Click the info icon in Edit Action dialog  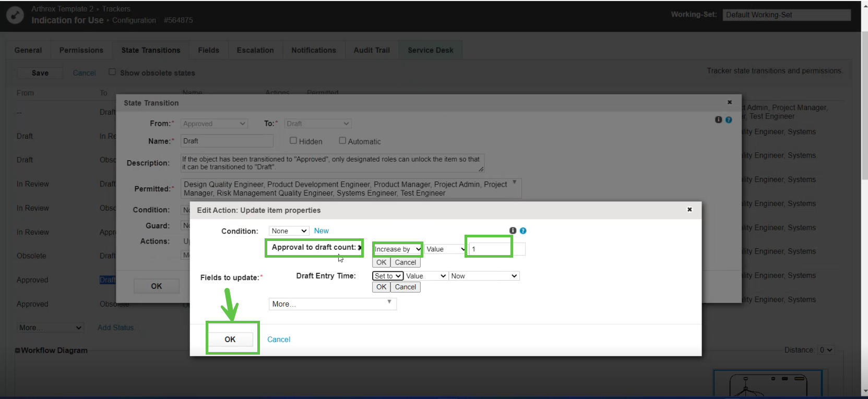click(x=513, y=231)
